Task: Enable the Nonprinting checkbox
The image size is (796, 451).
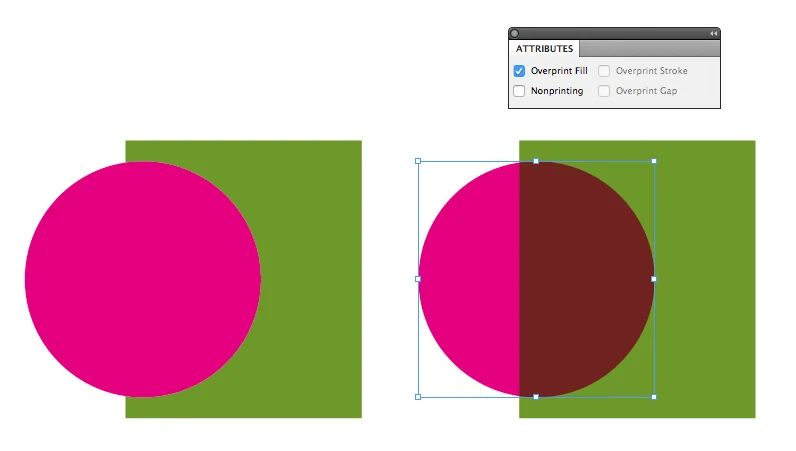Action: pyautogui.click(x=519, y=91)
